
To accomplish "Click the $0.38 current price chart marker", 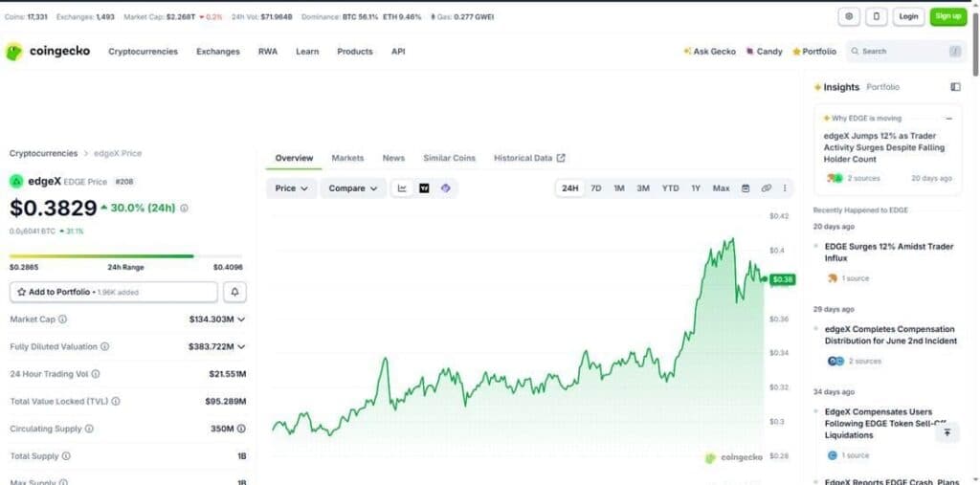I will (782, 279).
